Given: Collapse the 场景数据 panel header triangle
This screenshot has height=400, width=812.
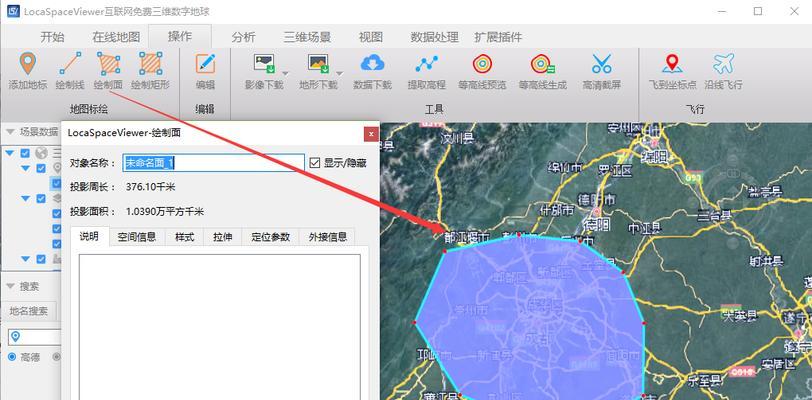Looking at the screenshot, I should click(10, 132).
